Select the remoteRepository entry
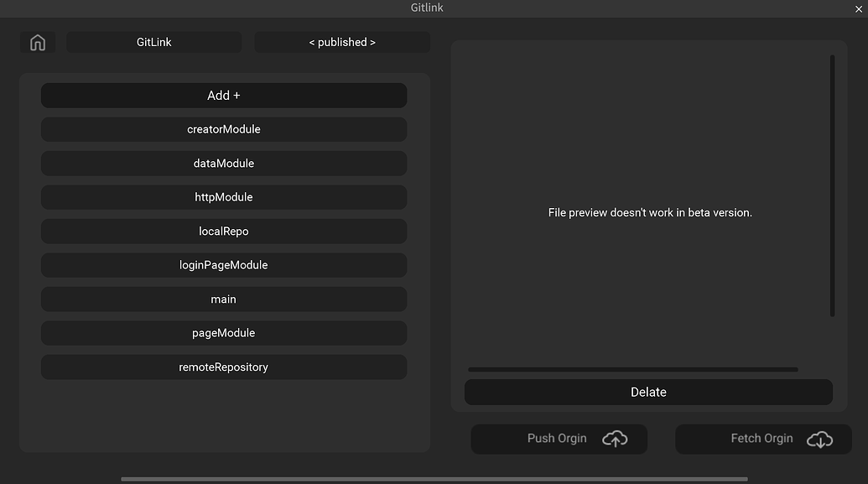The width and height of the screenshot is (868, 484). pyautogui.click(x=223, y=367)
